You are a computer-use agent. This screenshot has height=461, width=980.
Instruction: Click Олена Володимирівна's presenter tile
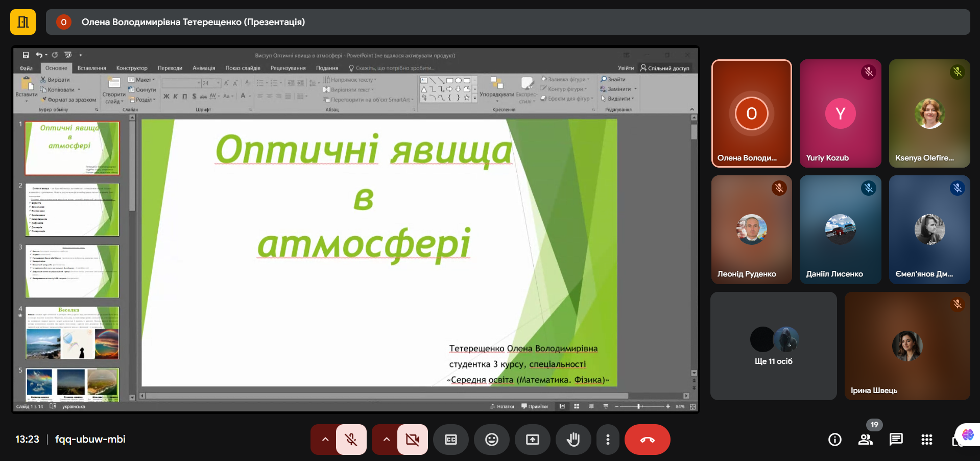752,113
